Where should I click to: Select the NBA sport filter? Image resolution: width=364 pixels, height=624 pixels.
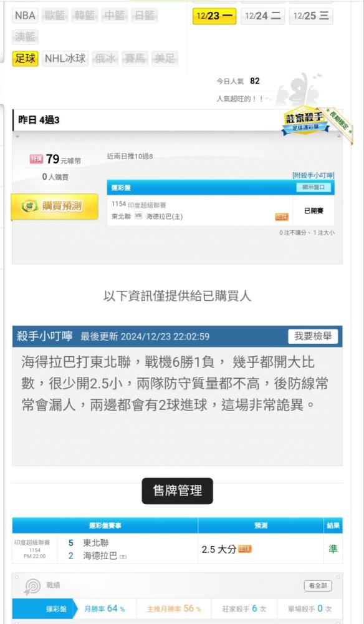tap(25, 16)
